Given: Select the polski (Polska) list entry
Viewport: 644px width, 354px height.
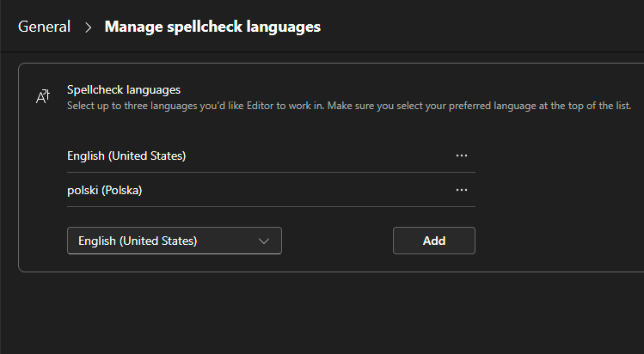Looking at the screenshot, I should click(x=105, y=190).
